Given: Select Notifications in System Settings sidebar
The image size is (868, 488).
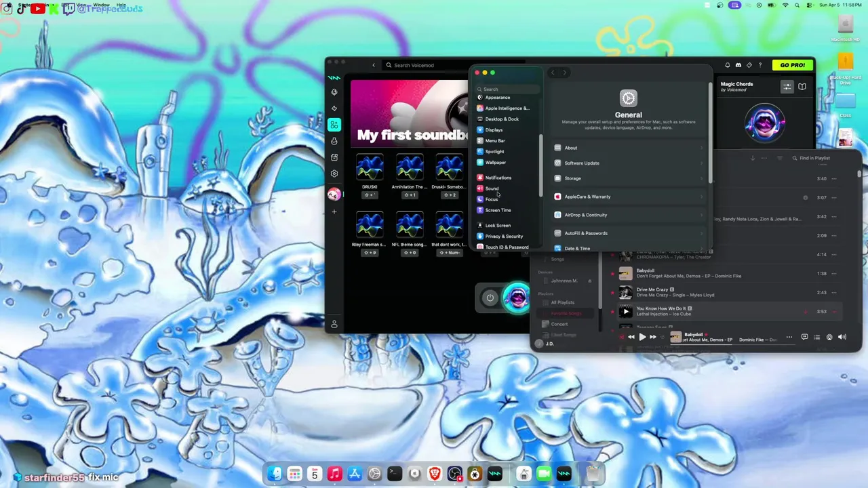Looking at the screenshot, I should coord(507,178).
